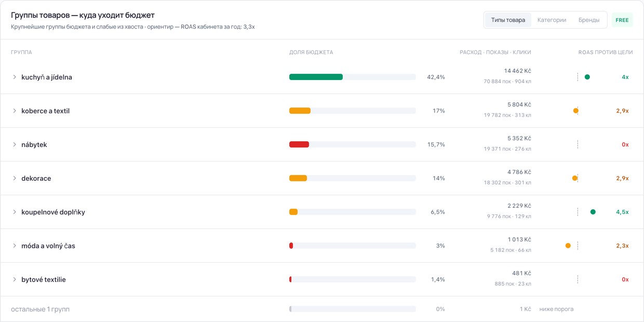This screenshot has width=644, height=322.
Task: Click the green budget bar for kuchyň a jídelna
Action: coord(316,77)
